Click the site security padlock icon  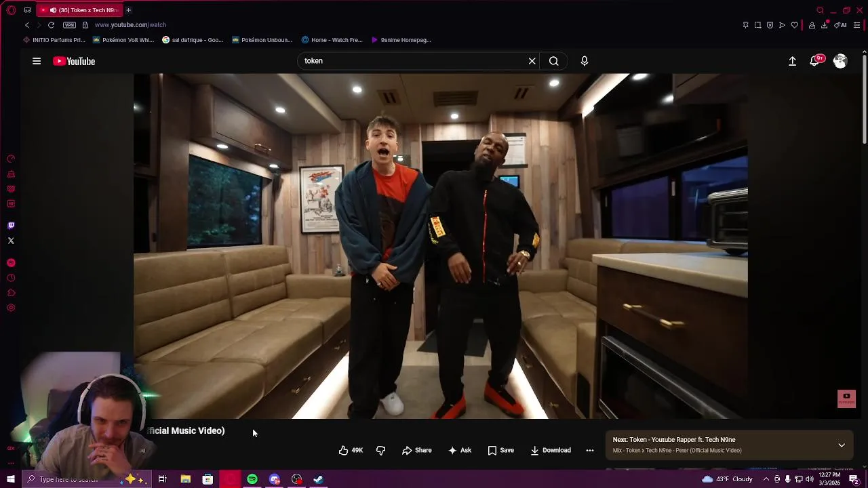(85, 25)
